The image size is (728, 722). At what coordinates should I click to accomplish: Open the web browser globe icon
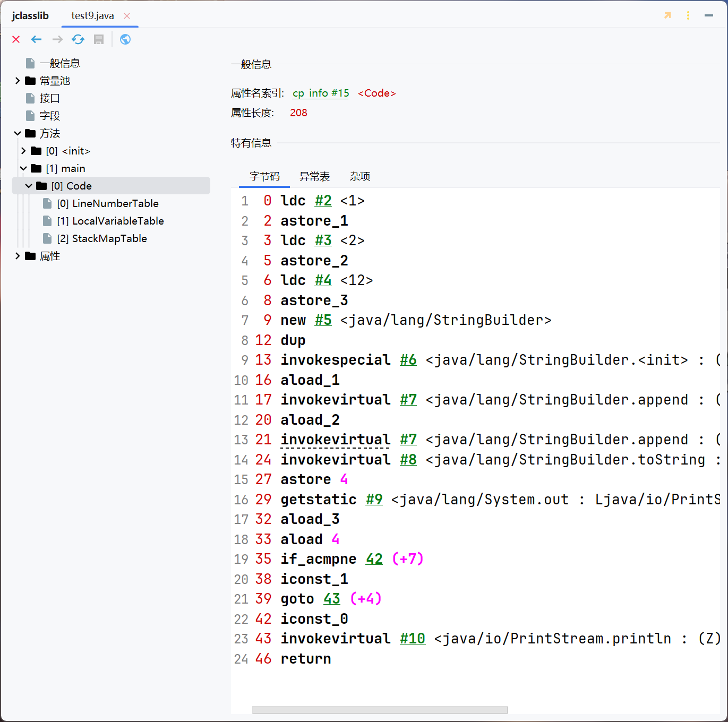[125, 39]
